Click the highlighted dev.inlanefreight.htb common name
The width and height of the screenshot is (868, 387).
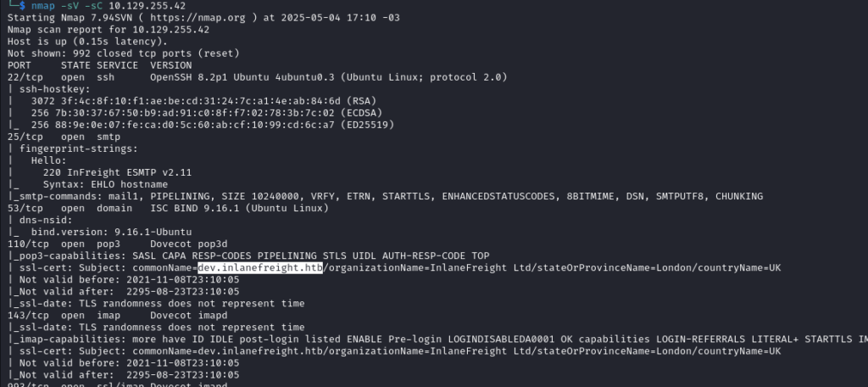point(260,268)
